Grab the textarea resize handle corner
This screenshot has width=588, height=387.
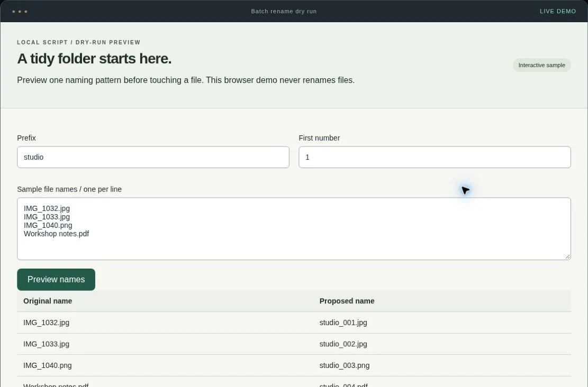click(568, 256)
